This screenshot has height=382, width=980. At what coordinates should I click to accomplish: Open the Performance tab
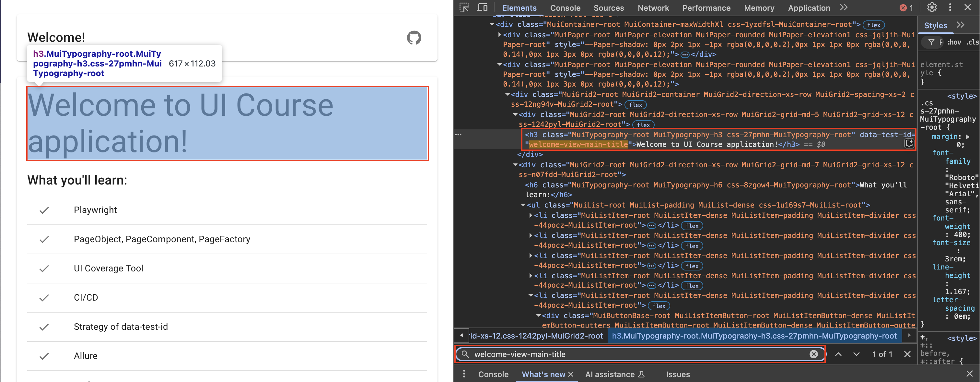[x=706, y=8]
